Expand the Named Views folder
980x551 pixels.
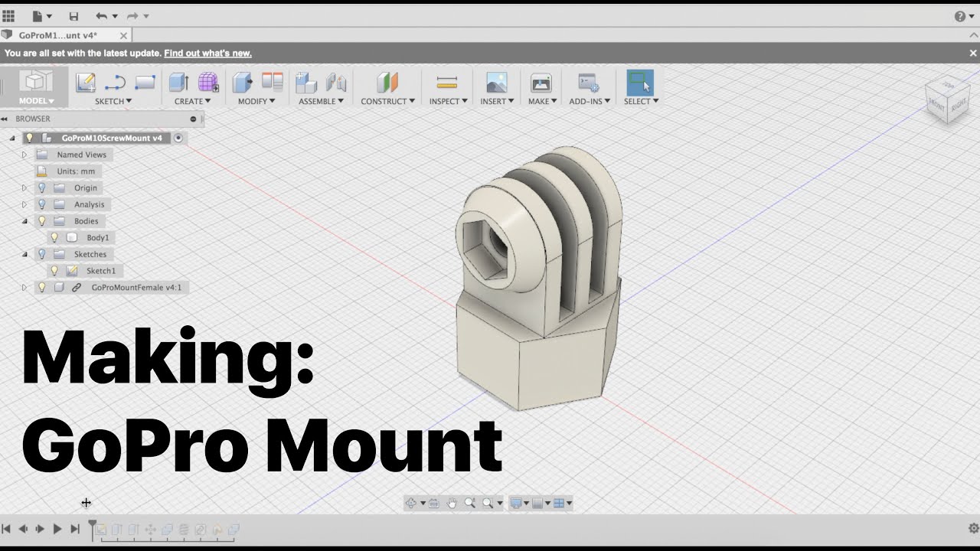pyautogui.click(x=24, y=155)
